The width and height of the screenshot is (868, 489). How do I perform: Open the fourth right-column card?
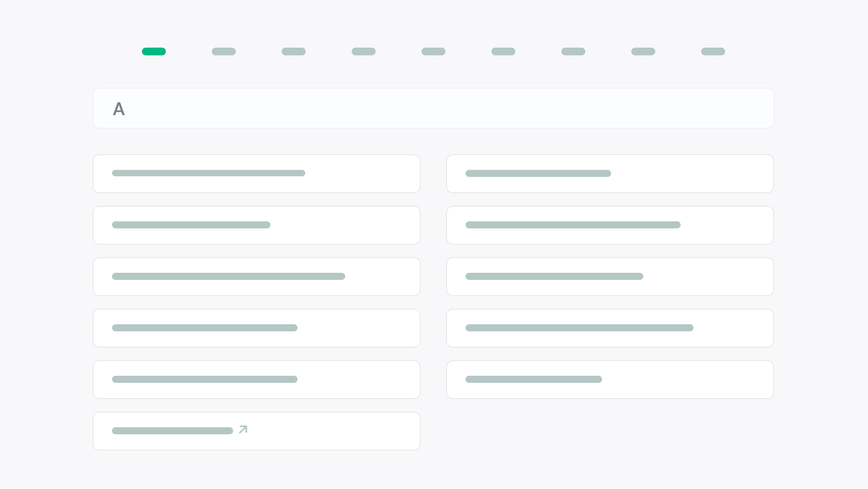coord(610,328)
